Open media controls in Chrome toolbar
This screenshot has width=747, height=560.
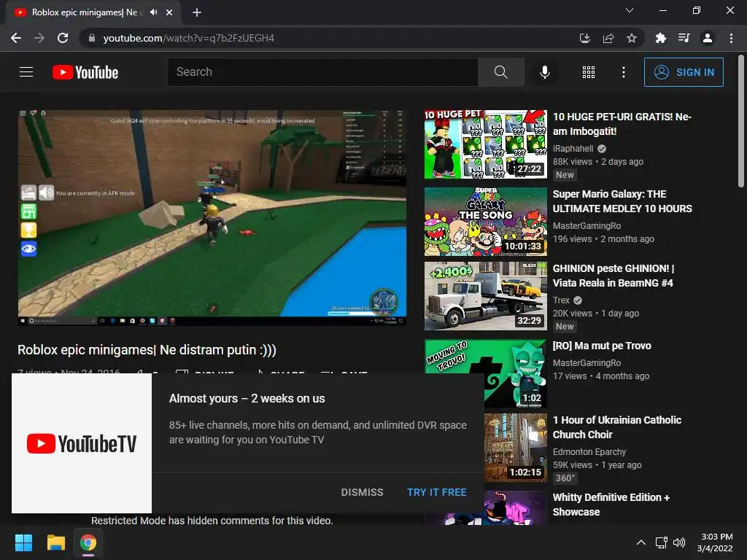pyautogui.click(x=684, y=38)
